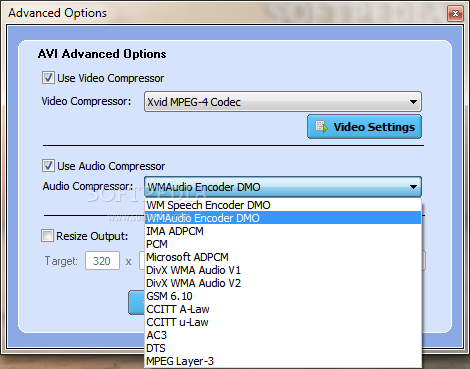The height and width of the screenshot is (369, 470).
Task: Enable the Resize Output checkbox
Action: coord(47,235)
